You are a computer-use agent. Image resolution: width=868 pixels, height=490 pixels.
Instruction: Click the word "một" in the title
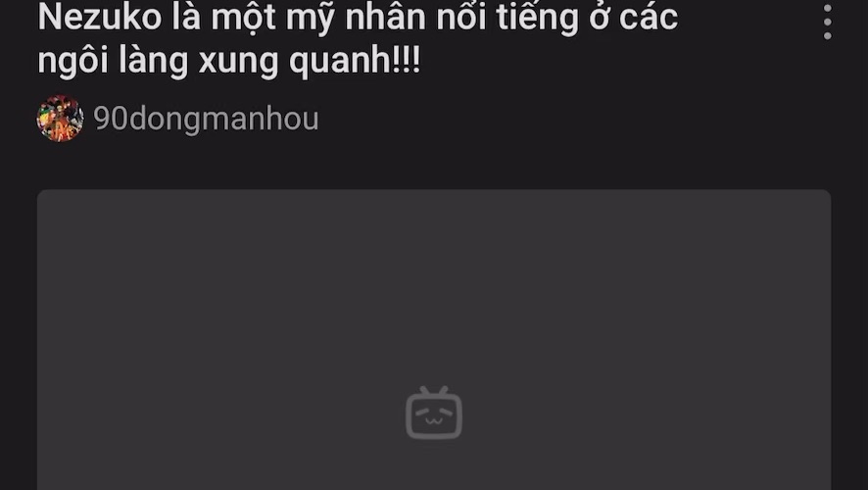pyautogui.click(x=244, y=18)
